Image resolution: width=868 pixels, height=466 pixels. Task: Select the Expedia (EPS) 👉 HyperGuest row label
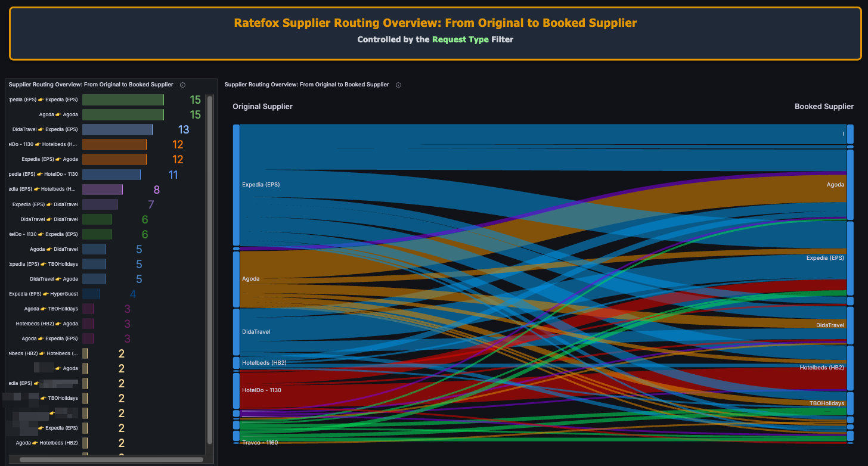pyautogui.click(x=44, y=294)
